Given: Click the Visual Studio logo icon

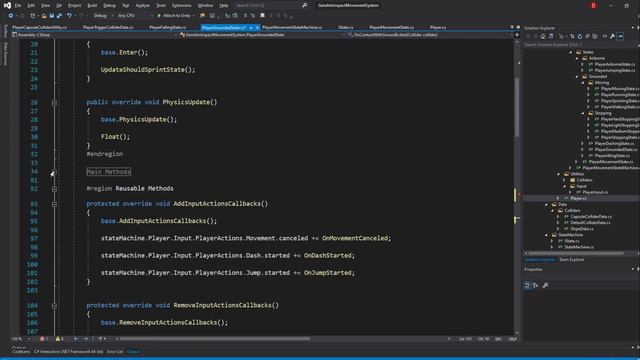Looking at the screenshot, I should click(x=7, y=6).
